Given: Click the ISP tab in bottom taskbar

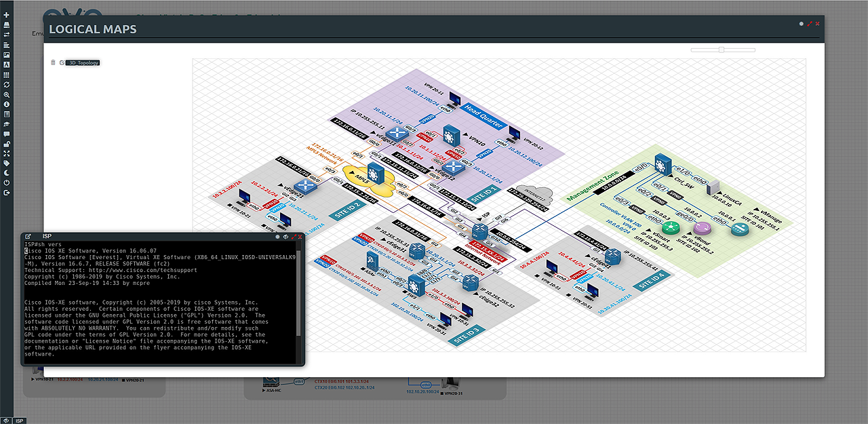Looking at the screenshot, I should [x=20, y=421].
